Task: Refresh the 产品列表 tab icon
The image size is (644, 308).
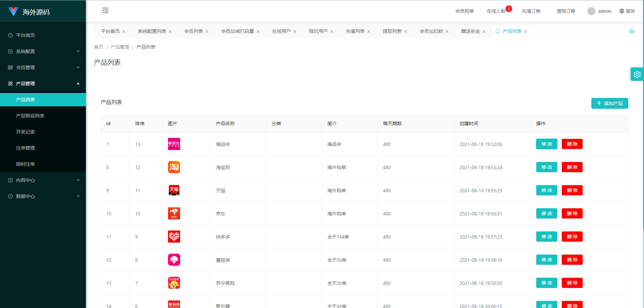Action: (498, 31)
